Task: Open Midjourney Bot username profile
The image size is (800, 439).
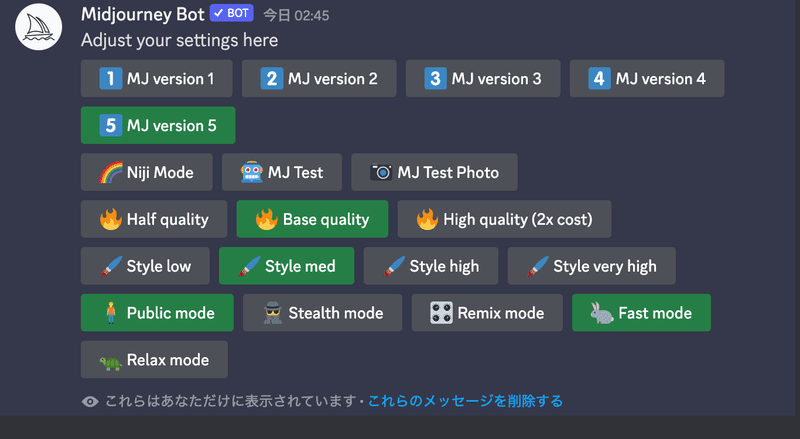Action: pos(143,14)
